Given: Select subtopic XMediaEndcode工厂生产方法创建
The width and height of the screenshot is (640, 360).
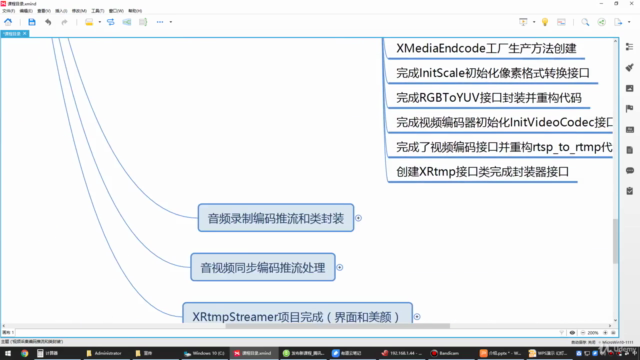Looking at the screenshot, I should 486,49.
